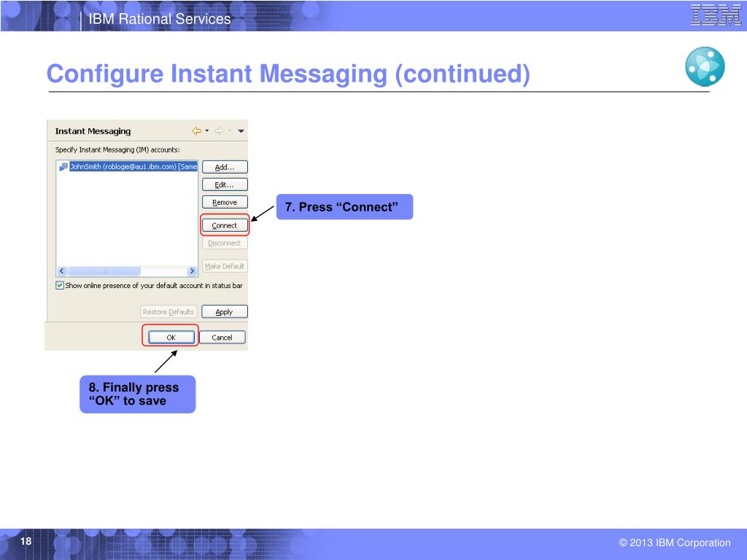747x560 pixels.
Task: Click the IBM logo in the header
Action: (716, 15)
